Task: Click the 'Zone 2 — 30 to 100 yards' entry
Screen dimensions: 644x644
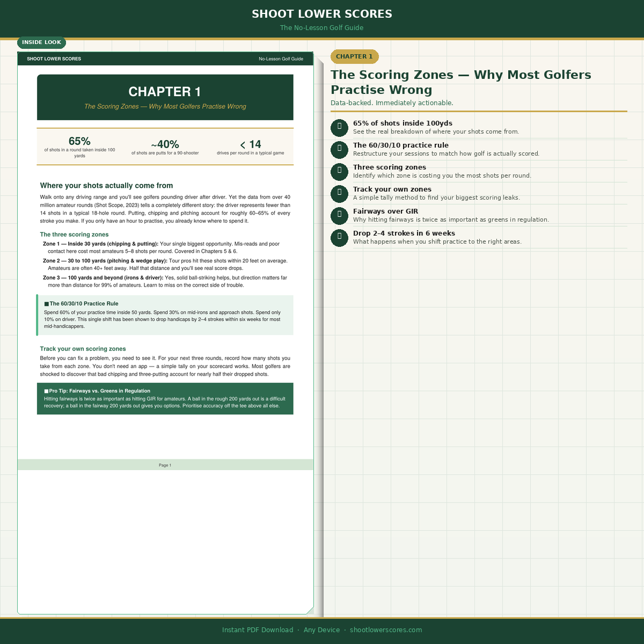Action: (165, 265)
